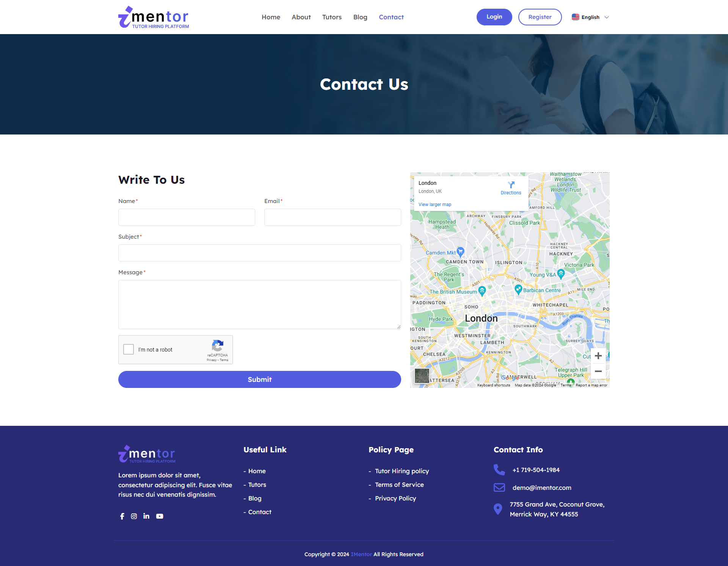Image resolution: width=728 pixels, height=566 pixels.
Task: Open the English language selector
Action: pyautogui.click(x=590, y=17)
